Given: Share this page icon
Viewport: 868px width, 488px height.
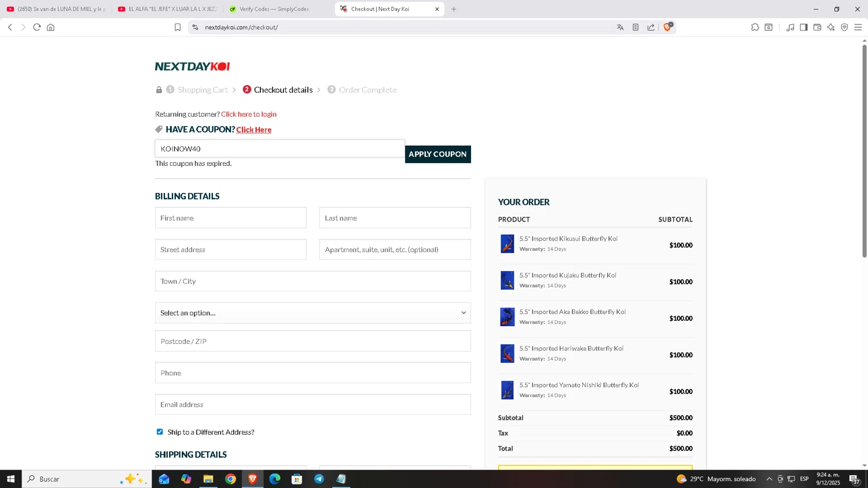Looking at the screenshot, I should pos(651,27).
